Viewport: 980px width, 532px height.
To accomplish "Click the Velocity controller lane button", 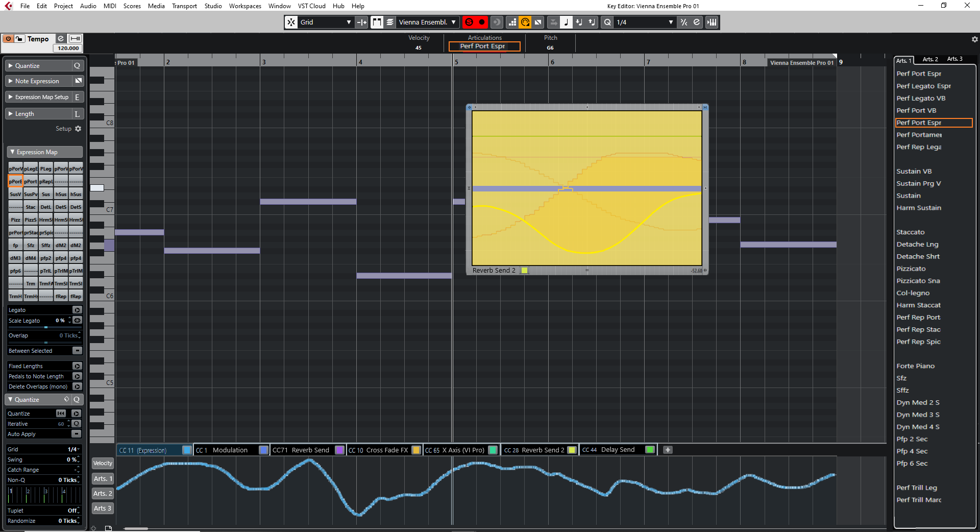I will [x=103, y=464].
